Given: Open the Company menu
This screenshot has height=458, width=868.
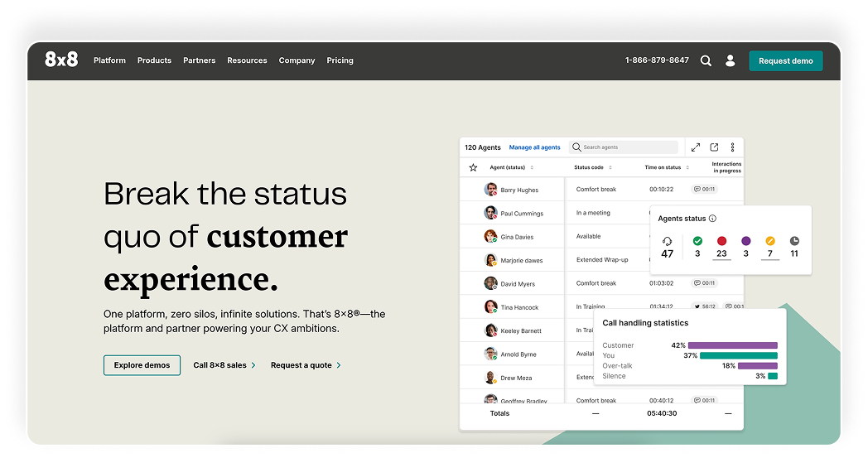Looking at the screenshot, I should [297, 60].
